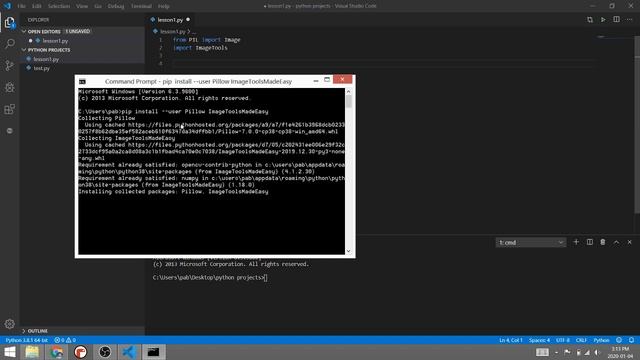
Task: Click the lesson1.py breadcrumb
Action: pyautogui.click(x=172, y=31)
